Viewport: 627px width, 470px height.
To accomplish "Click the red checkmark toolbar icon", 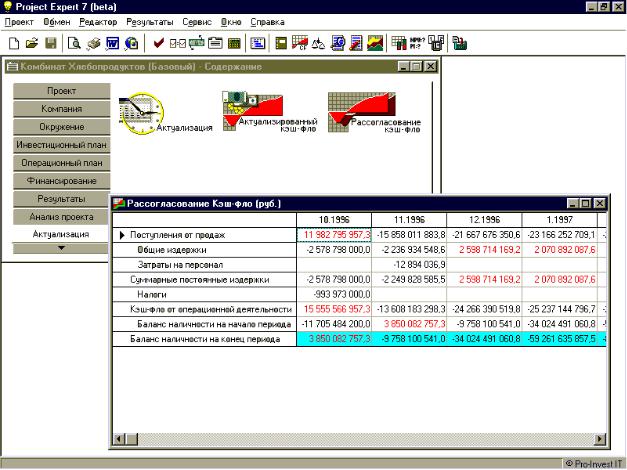I will pos(158,43).
